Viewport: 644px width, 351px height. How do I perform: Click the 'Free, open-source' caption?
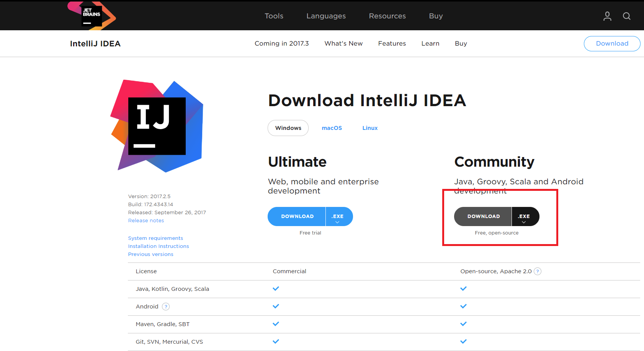pos(497,233)
